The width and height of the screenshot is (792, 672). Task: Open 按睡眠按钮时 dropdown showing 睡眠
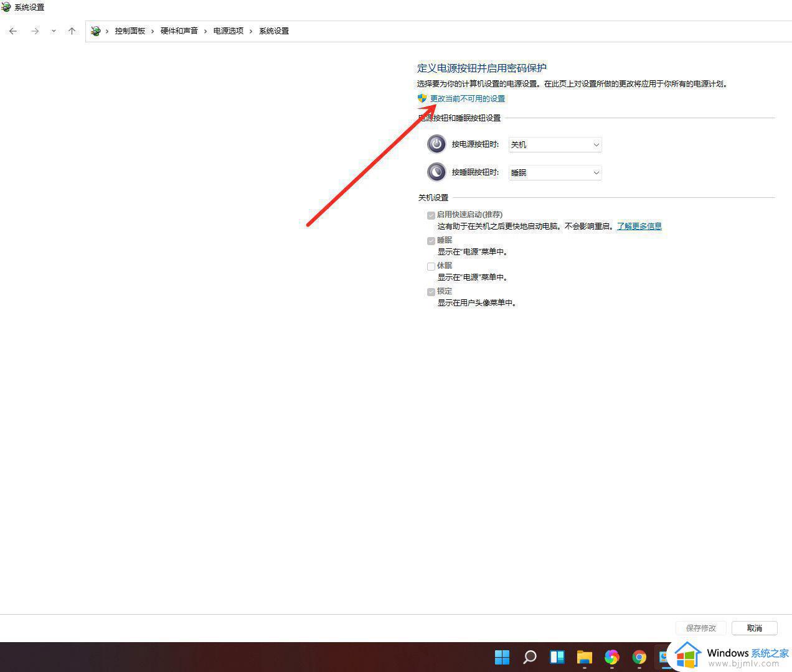pyautogui.click(x=555, y=172)
